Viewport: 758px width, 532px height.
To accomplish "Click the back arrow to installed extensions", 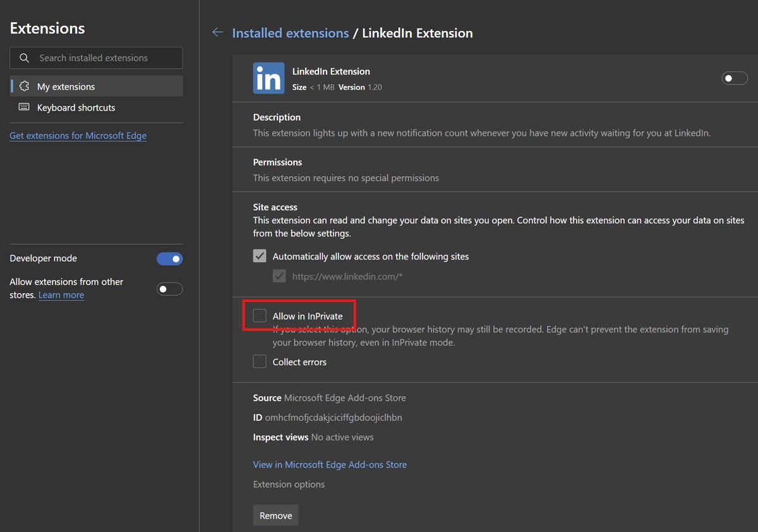I will pyautogui.click(x=218, y=33).
